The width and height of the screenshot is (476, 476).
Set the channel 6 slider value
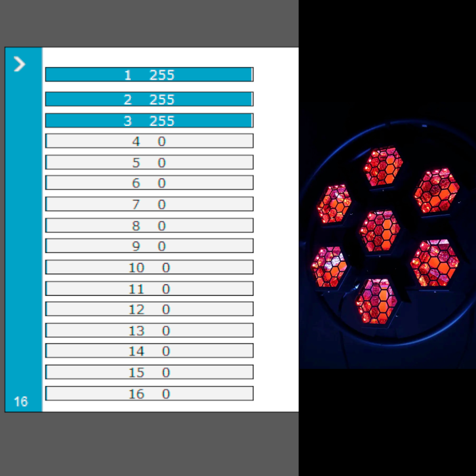tap(149, 183)
